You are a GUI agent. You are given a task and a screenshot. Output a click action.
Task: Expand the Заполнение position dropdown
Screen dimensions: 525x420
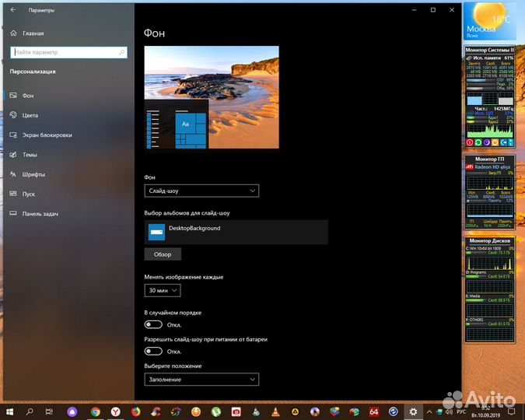[201, 380]
